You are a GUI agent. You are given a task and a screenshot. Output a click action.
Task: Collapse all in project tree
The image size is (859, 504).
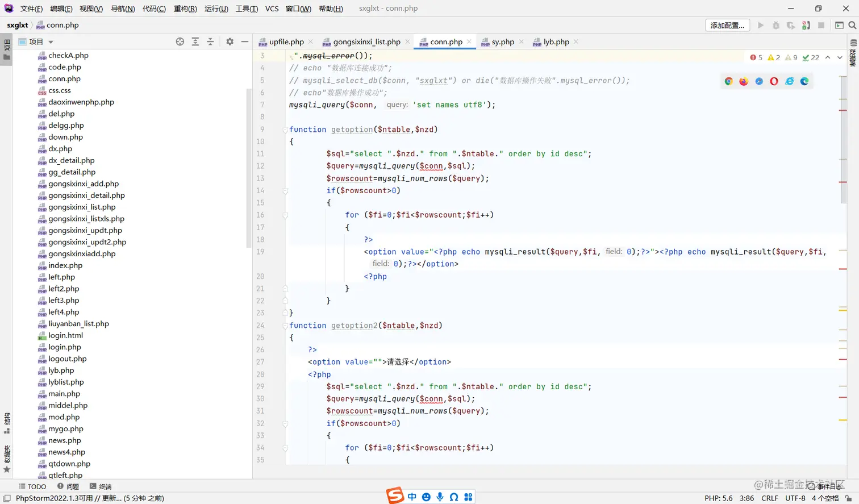click(x=210, y=41)
